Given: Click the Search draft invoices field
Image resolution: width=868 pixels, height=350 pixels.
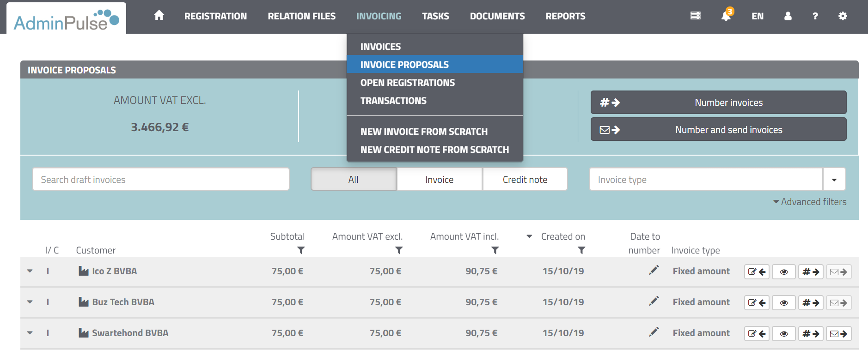Looking at the screenshot, I should 160,180.
